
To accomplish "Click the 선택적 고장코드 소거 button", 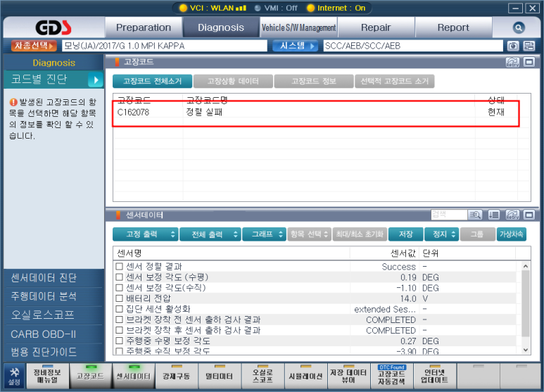I will coord(395,81).
